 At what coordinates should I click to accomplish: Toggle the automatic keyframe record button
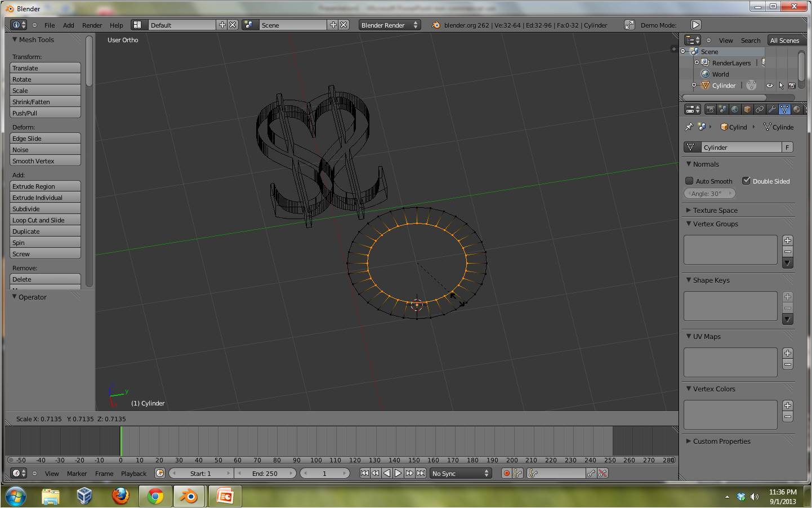[x=507, y=473]
